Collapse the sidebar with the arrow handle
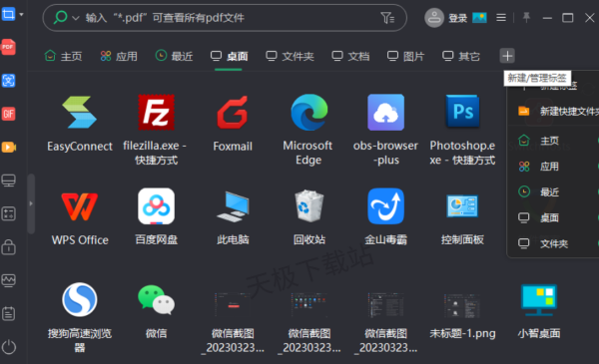The width and height of the screenshot is (599, 364). pos(31,203)
